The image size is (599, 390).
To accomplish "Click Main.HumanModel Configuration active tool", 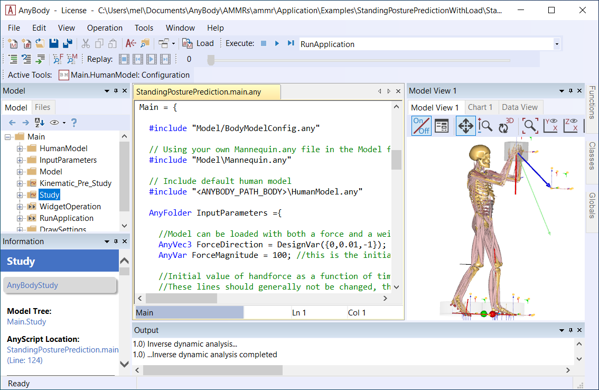I will point(124,75).
